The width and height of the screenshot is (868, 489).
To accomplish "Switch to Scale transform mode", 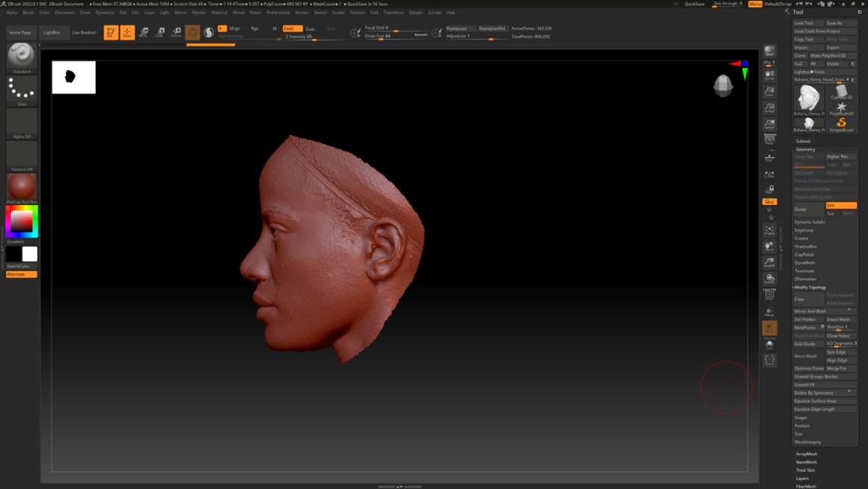I will tap(159, 33).
